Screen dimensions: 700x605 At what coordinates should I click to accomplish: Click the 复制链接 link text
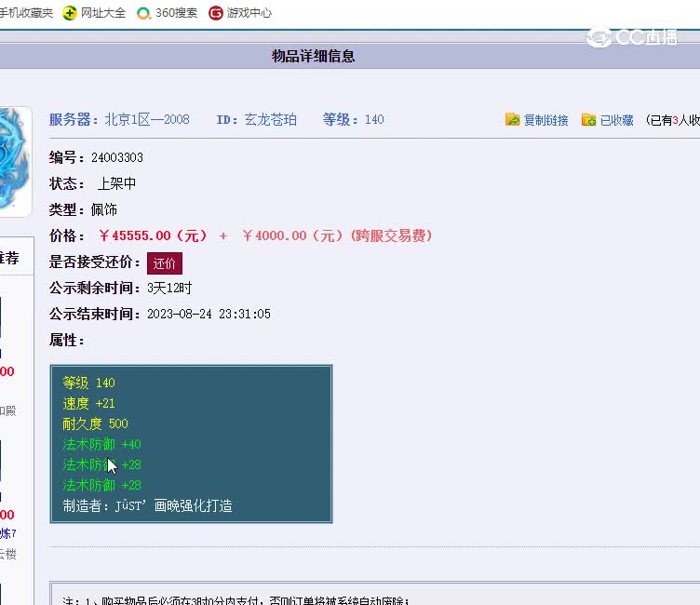[546, 120]
